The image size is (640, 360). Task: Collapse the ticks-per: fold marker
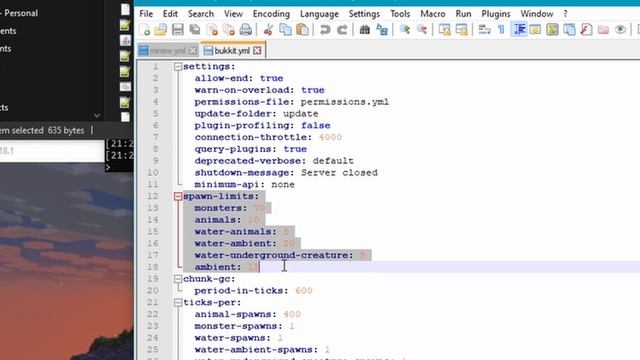point(178,302)
